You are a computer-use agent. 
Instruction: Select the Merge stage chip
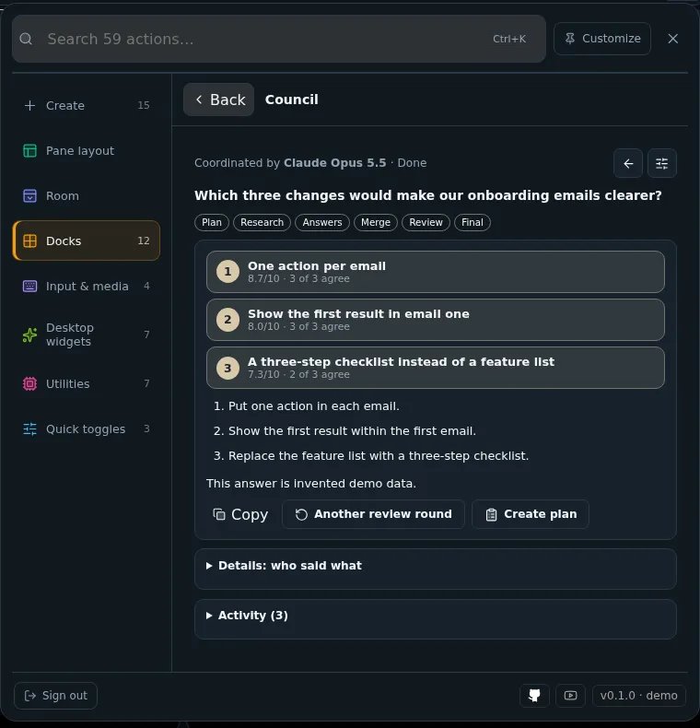[x=376, y=222]
